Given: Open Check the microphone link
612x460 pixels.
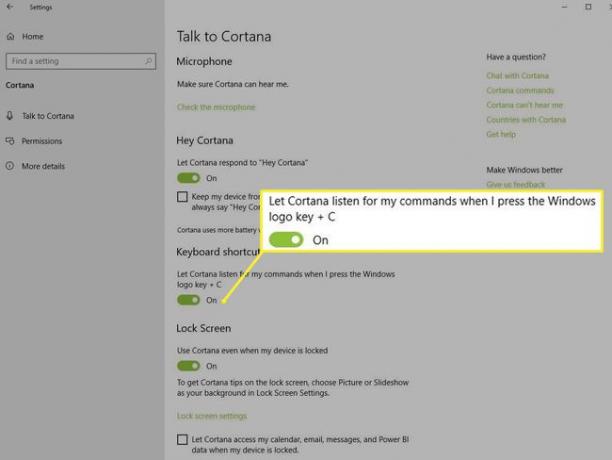Looking at the screenshot, I should pos(216,107).
